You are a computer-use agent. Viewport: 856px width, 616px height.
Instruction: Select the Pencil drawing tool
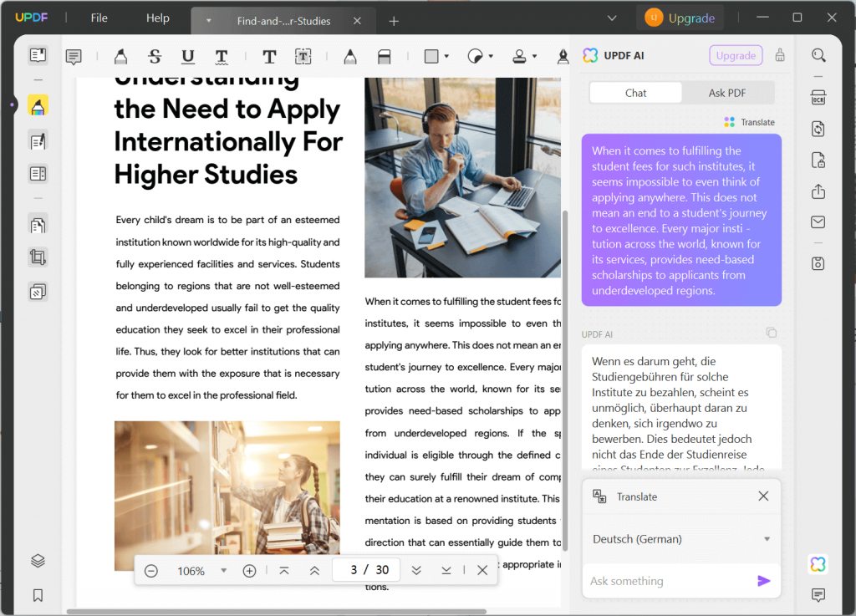349,57
